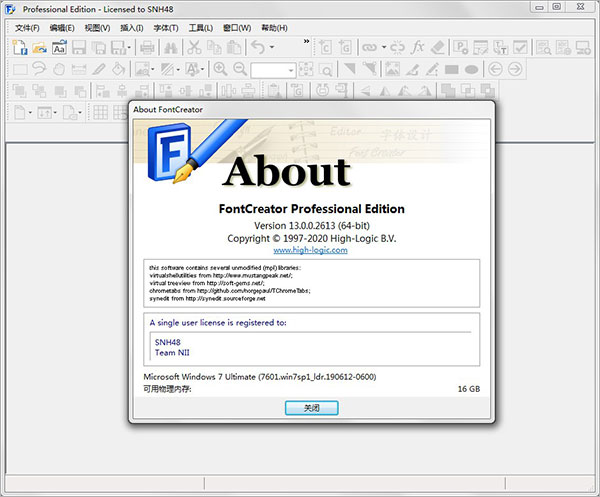600x497 pixels.
Task: Click the Save floppy disk icon
Action: pos(79,47)
